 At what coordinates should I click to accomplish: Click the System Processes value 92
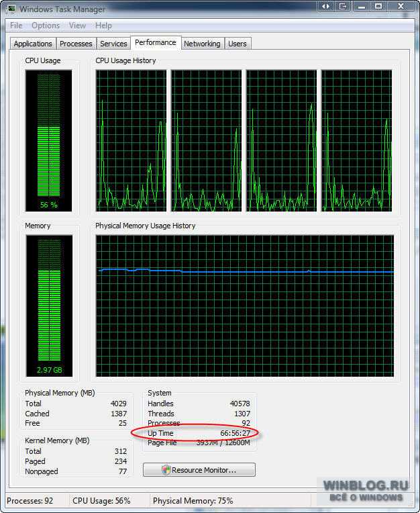coord(246,423)
